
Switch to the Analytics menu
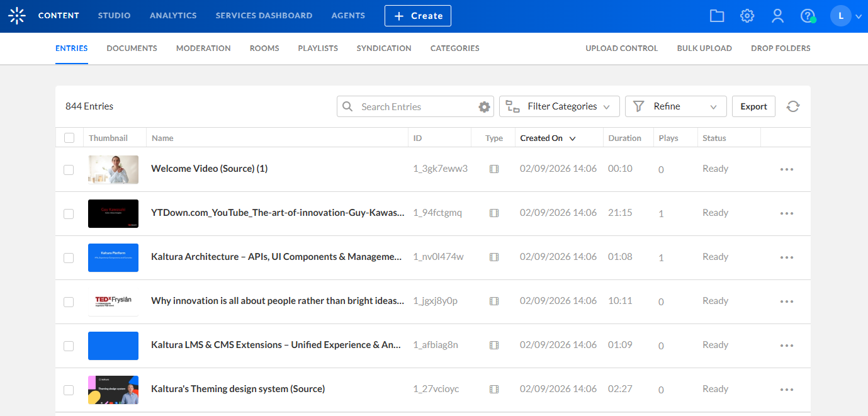click(x=173, y=16)
